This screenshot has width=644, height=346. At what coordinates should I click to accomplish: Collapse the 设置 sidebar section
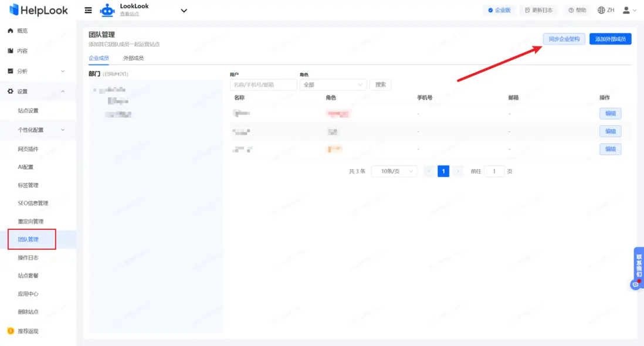(x=38, y=91)
